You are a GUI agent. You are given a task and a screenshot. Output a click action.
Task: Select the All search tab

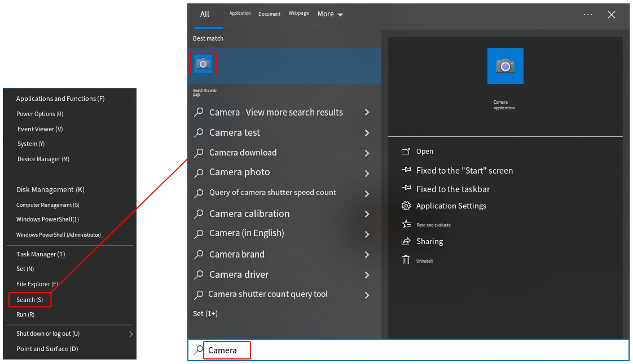click(x=205, y=14)
